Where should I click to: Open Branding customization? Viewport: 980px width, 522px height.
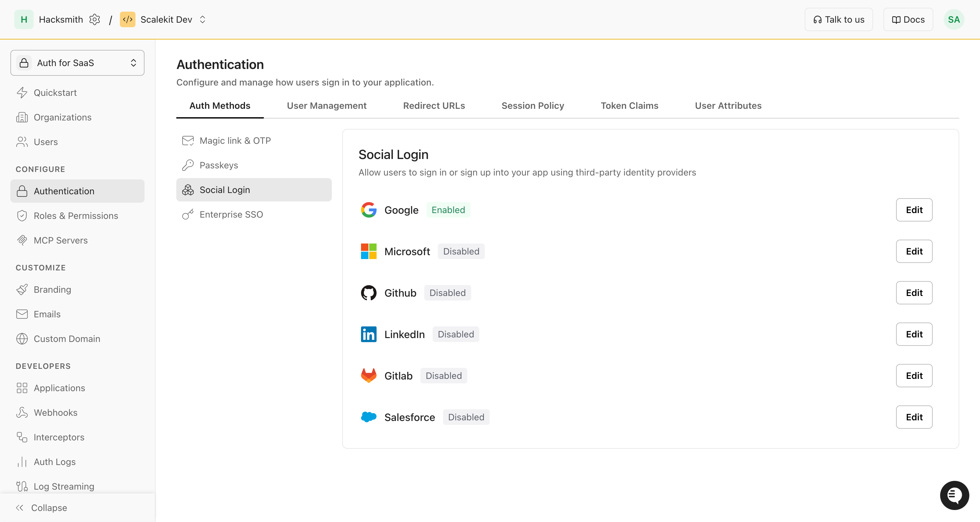click(x=77, y=289)
